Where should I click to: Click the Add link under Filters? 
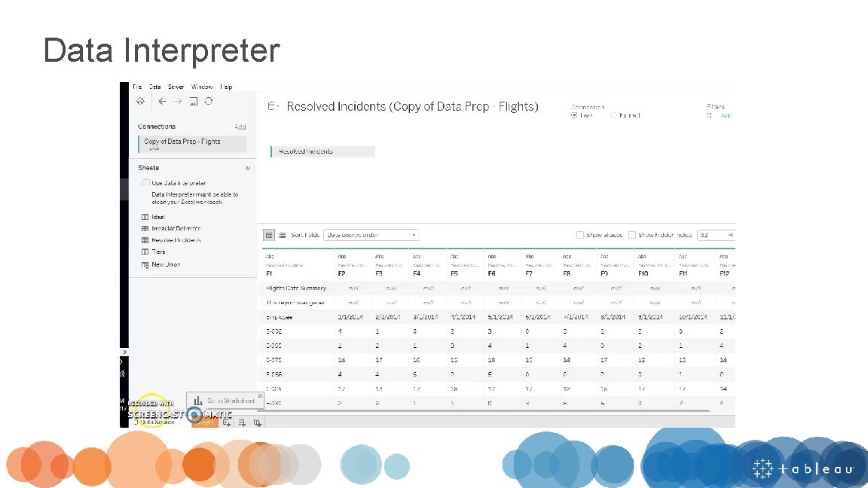(726, 116)
